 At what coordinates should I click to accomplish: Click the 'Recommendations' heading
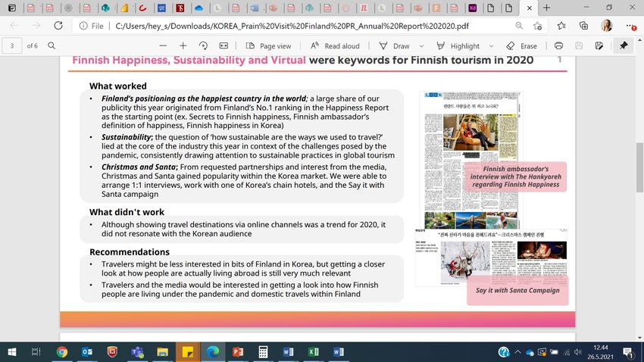click(x=130, y=251)
